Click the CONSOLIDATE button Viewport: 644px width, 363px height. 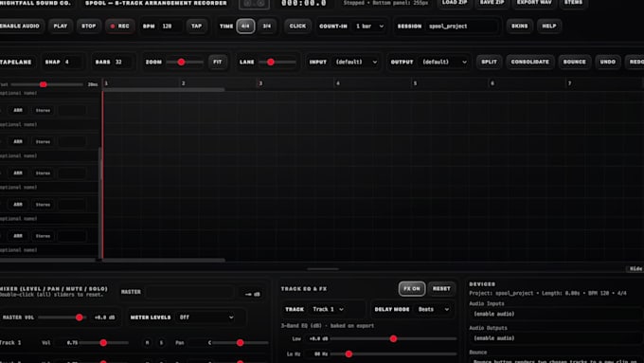[529, 62]
